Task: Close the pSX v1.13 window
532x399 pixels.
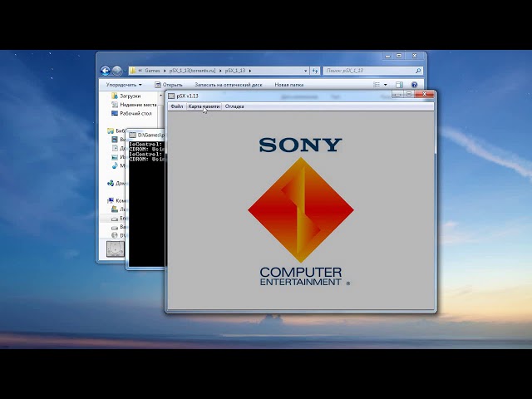Action: pyautogui.click(x=424, y=94)
